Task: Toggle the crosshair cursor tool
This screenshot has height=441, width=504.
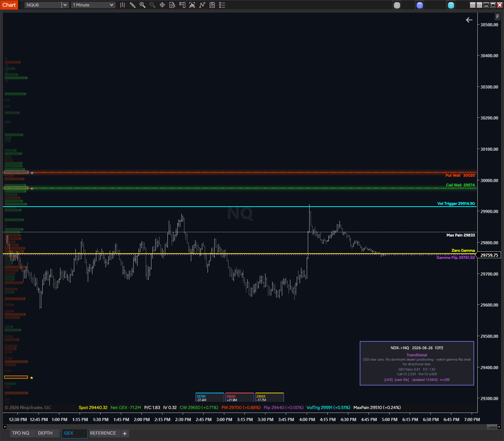Action: [162, 5]
